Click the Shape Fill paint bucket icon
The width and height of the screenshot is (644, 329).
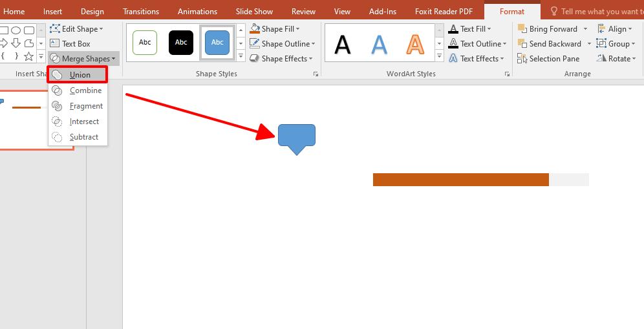255,28
